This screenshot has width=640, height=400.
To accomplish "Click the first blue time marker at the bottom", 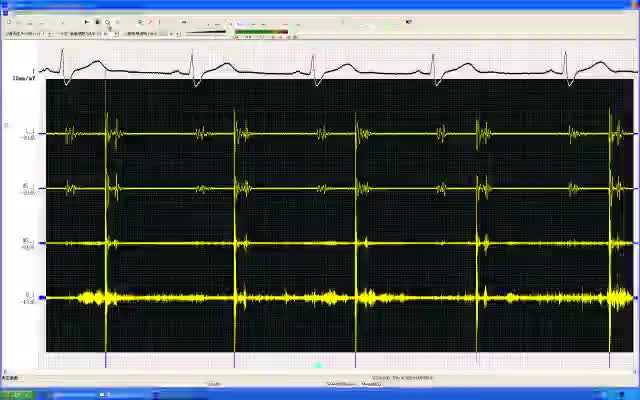I will tap(106, 360).
